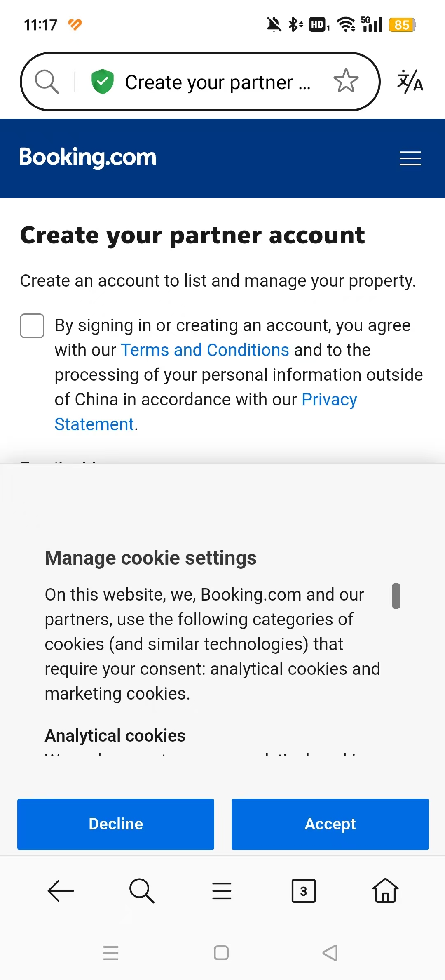Tap the search icon in address bar
This screenshot has width=445, height=980.
tap(47, 81)
